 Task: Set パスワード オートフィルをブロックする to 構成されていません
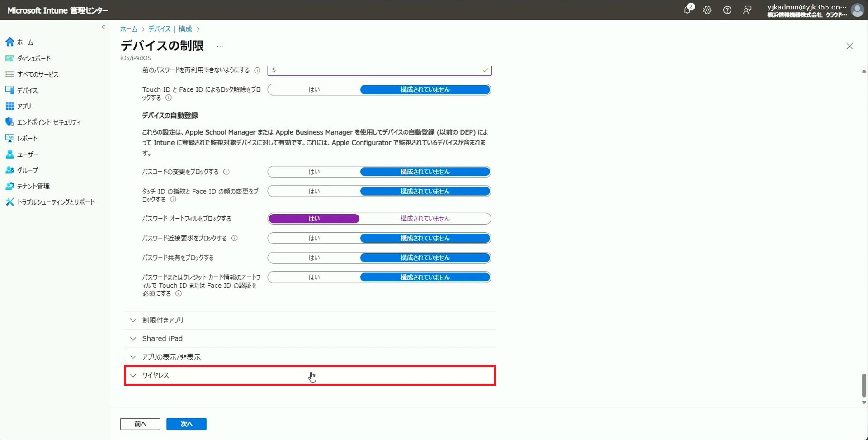click(x=425, y=219)
